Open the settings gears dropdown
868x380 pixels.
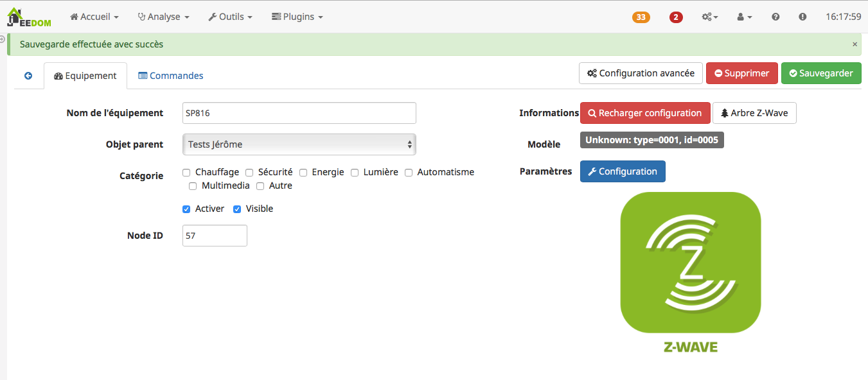click(709, 17)
